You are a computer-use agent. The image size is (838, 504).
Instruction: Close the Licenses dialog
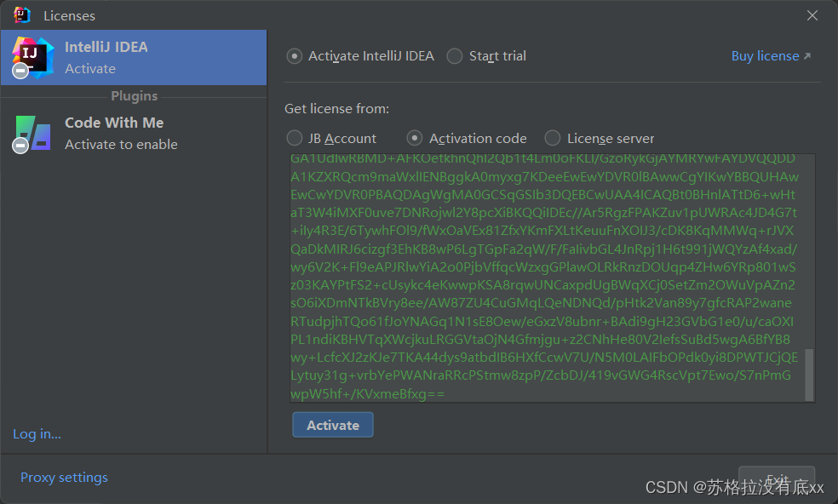coord(812,15)
